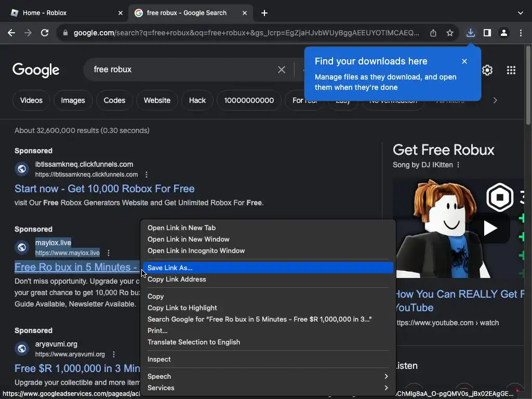Select the 10000000000 filter chip

click(x=249, y=100)
